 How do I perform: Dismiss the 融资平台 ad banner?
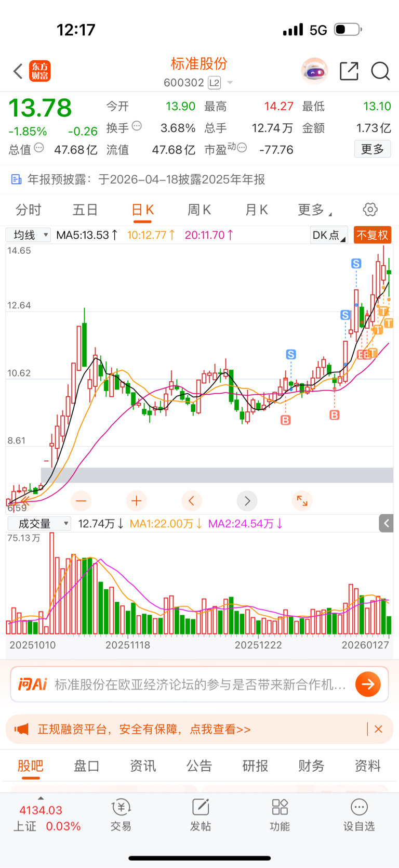coord(379,729)
